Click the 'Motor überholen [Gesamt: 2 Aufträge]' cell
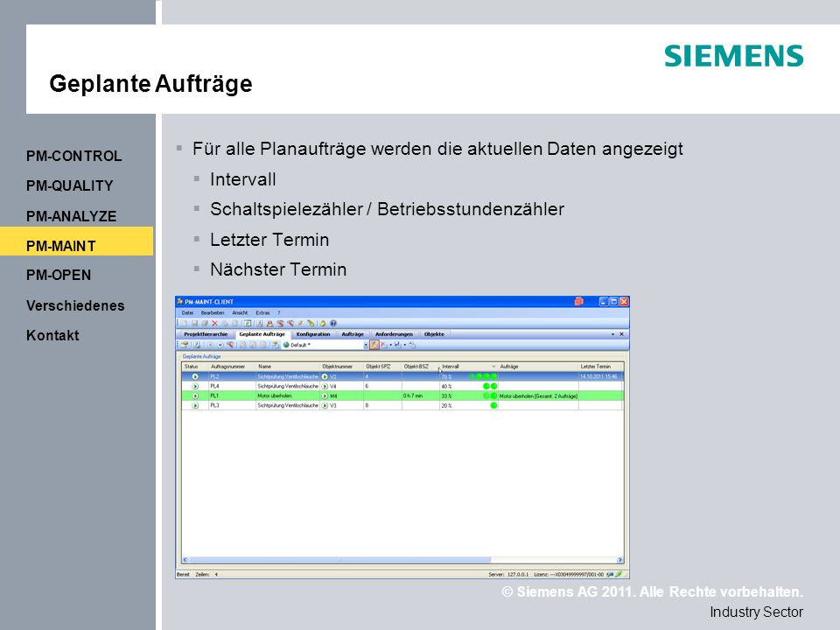 click(x=538, y=395)
